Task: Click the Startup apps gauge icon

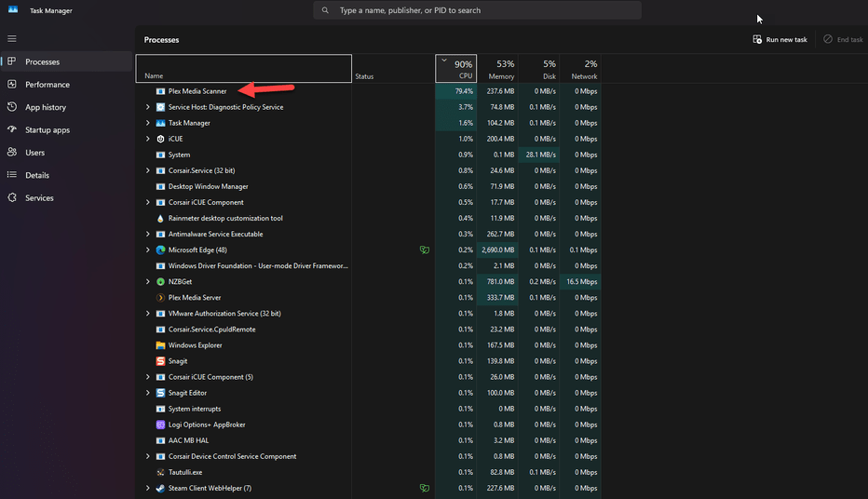Action: pos(11,129)
